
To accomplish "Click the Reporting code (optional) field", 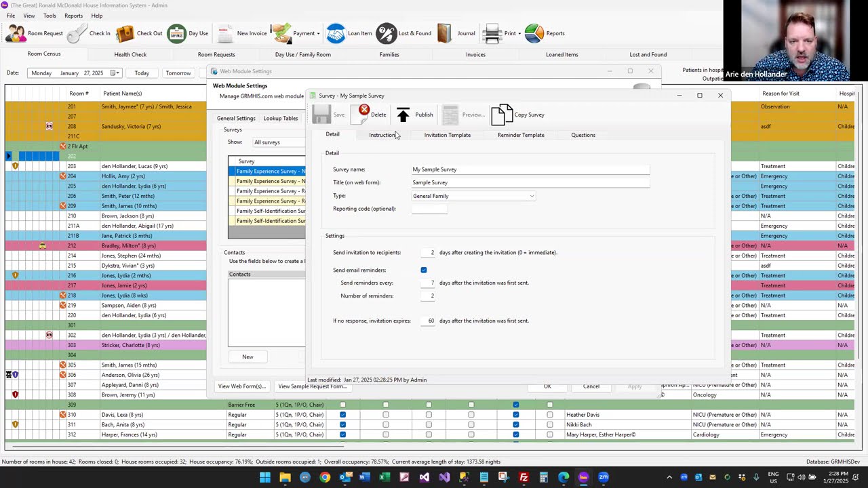I will point(429,209).
